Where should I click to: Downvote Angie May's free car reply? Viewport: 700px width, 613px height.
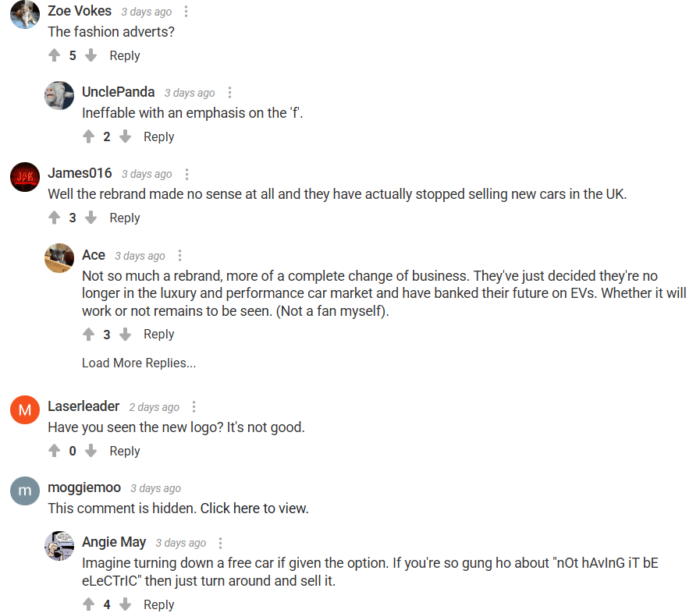[125, 604]
